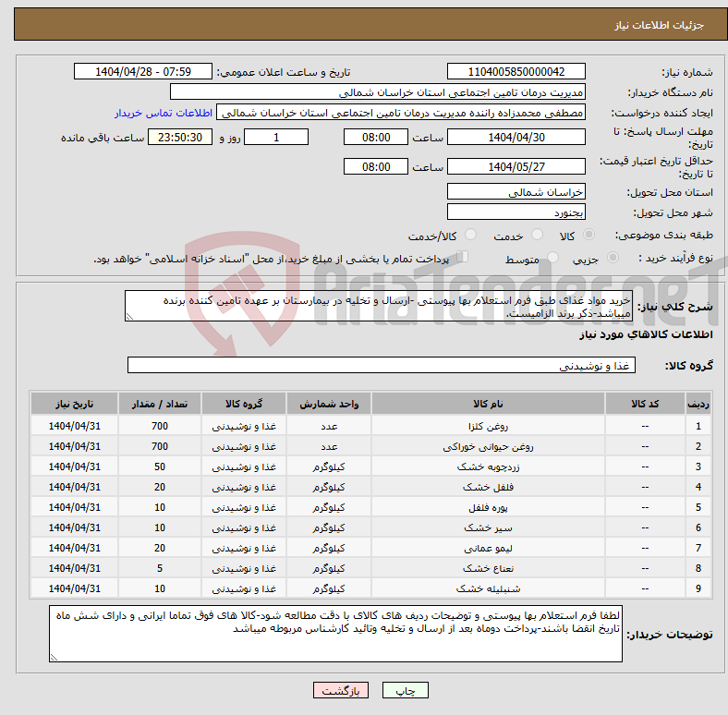Click the date 1404/04/31 in the شنبلیله خشک row

click(x=74, y=588)
